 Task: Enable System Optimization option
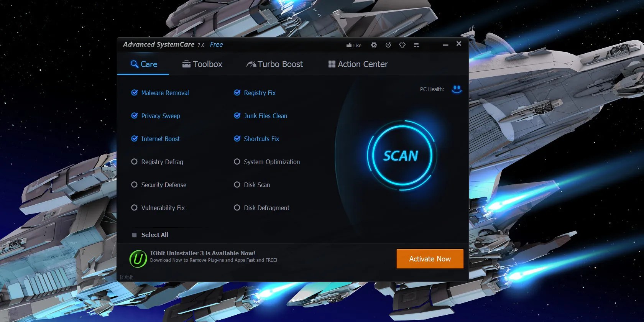click(237, 161)
